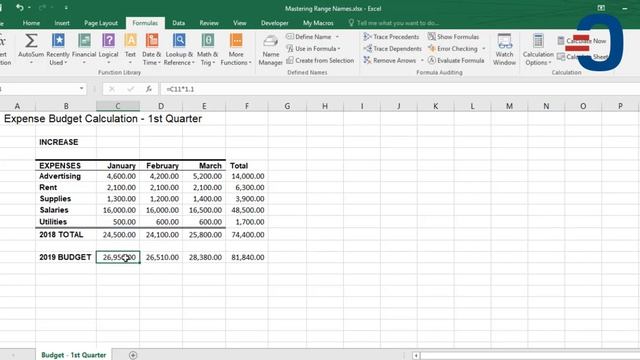Open Math & Trig functions
640x360 pixels.
click(207, 49)
